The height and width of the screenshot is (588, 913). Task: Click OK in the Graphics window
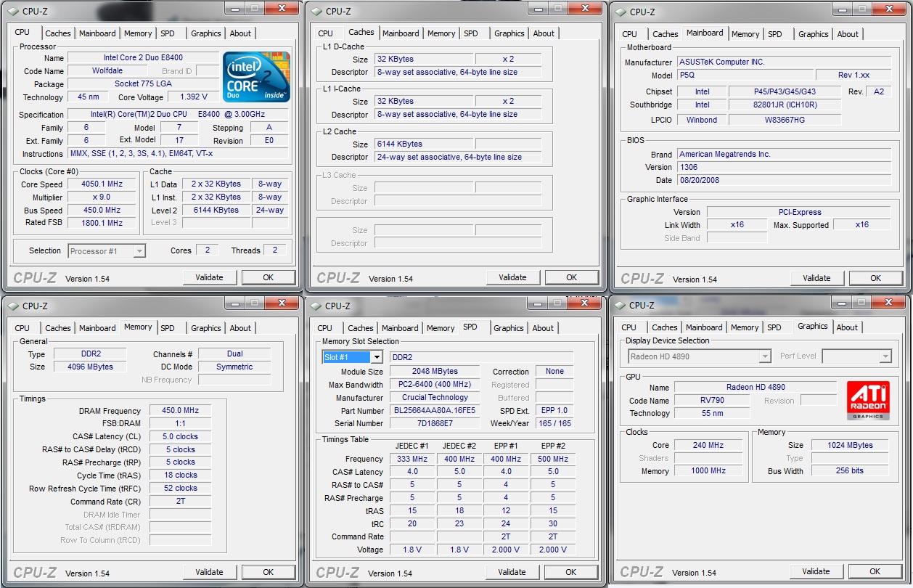875,571
